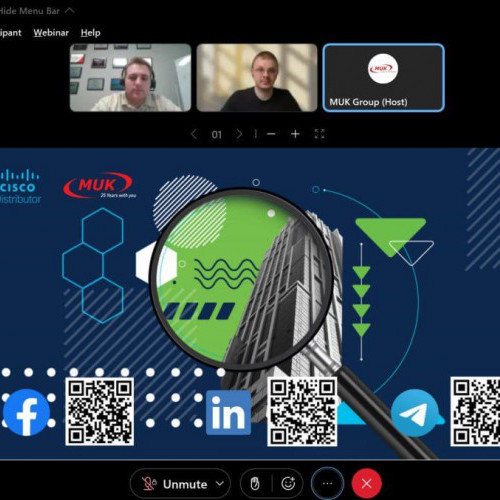
Task: Click the QR code next to LinkedIn
Action: click(x=302, y=412)
